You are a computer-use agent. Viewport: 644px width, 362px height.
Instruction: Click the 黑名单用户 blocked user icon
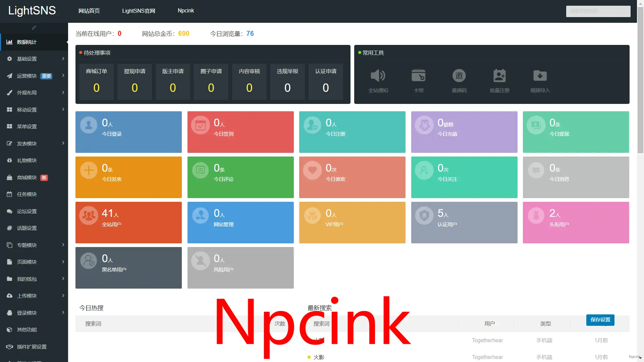click(x=89, y=261)
